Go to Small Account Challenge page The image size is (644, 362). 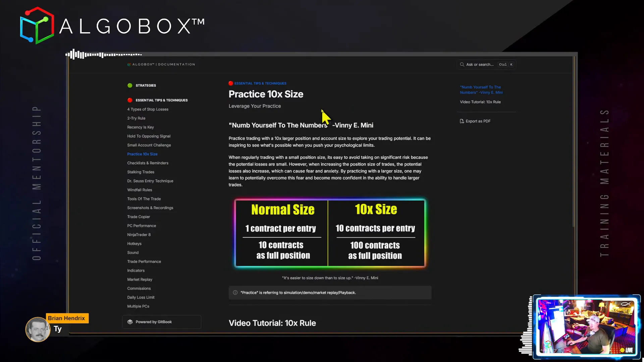(149, 145)
